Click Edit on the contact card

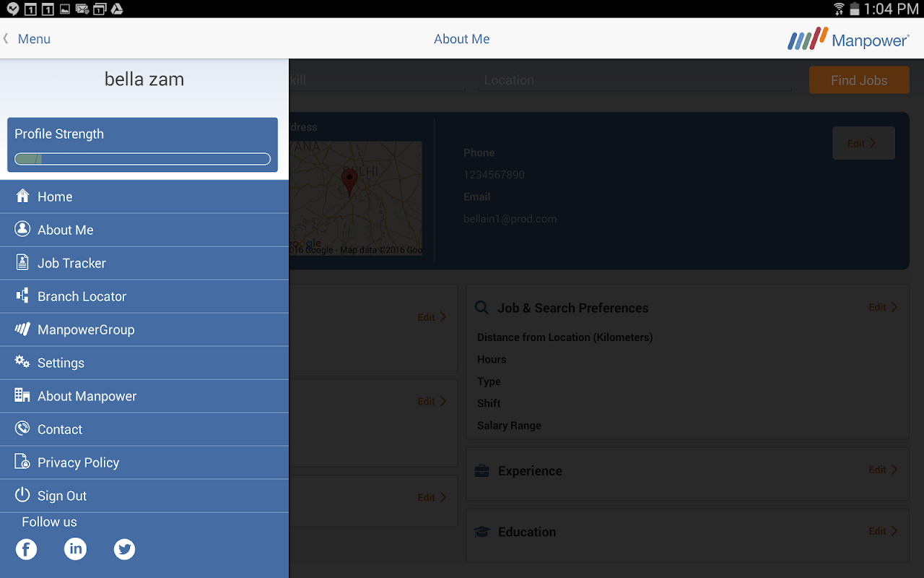click(863, 143)
